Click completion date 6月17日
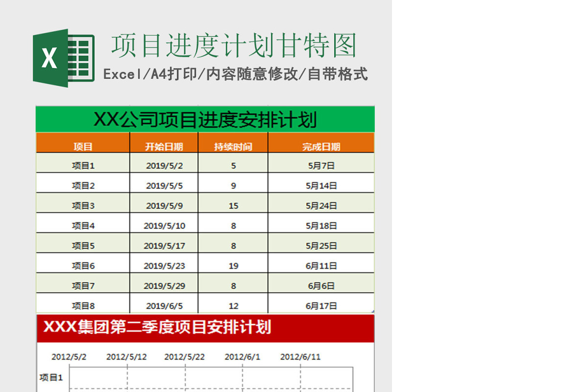 click(321, 306)
